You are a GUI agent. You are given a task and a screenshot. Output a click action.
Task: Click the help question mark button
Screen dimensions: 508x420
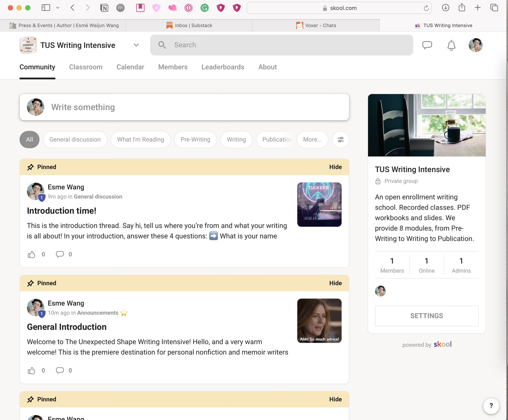tap(491, 406)
